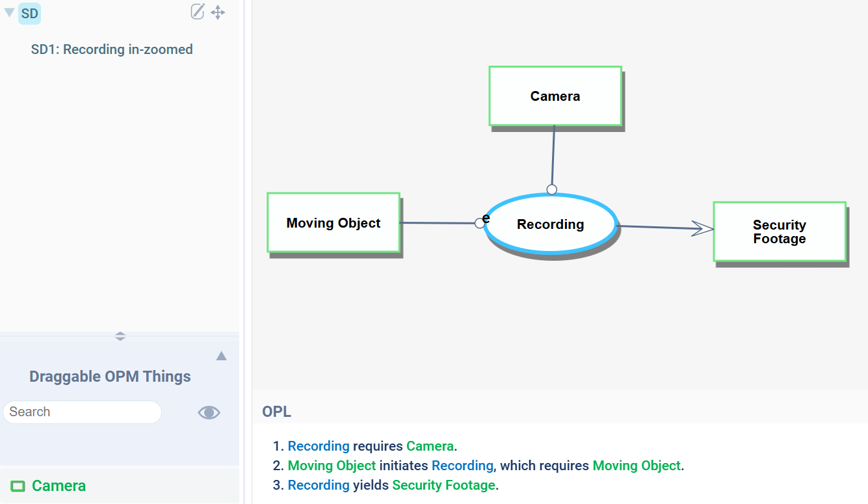The height and width of the screenshot is (504, 868).
Task: Select the Security Footage object box in diagram
Action: point(779,232)
